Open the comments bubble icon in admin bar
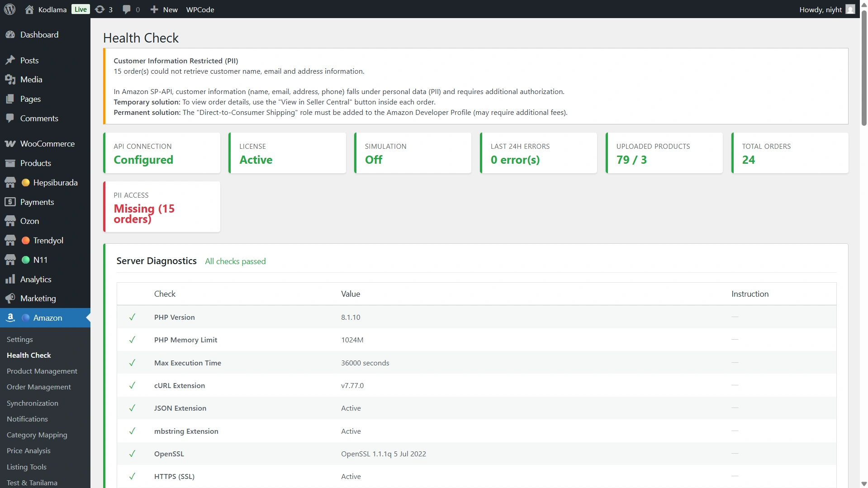The width and height of the screenshot is (868, 488). 127,9
